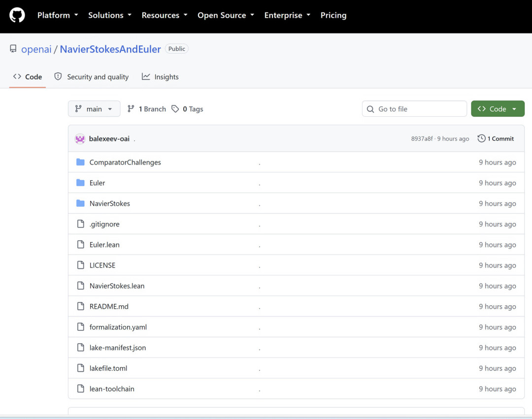Open balexeev-oai user profile link
Viewport: 532px width, 419px height.
click(x=109, y=139)
